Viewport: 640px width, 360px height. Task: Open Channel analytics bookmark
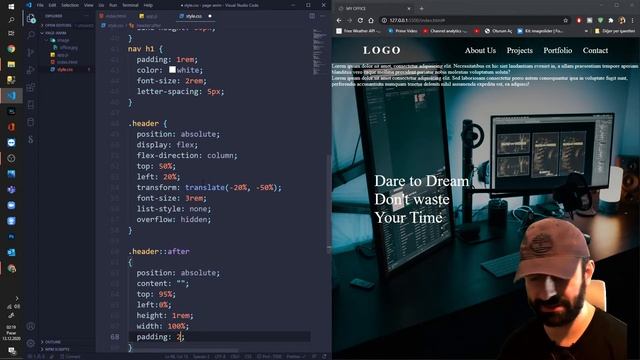pos(445,31)
